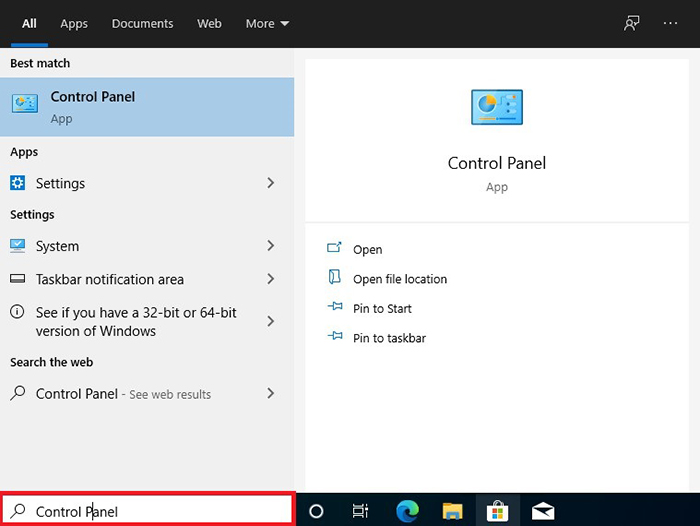Open Task View from the taskbar
Screen dimensions: 700x526
(x=360, y=511)
